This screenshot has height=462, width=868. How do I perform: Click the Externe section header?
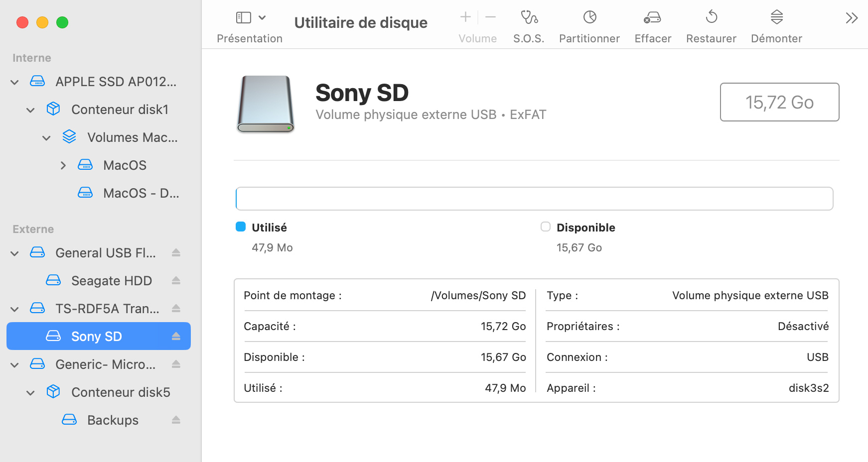click(33, 229)
